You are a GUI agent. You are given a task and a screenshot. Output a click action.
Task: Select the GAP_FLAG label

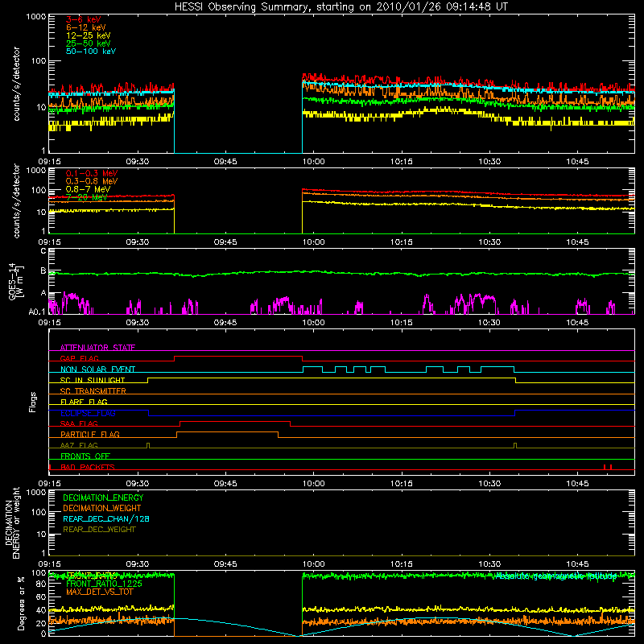tap(79, 358)
